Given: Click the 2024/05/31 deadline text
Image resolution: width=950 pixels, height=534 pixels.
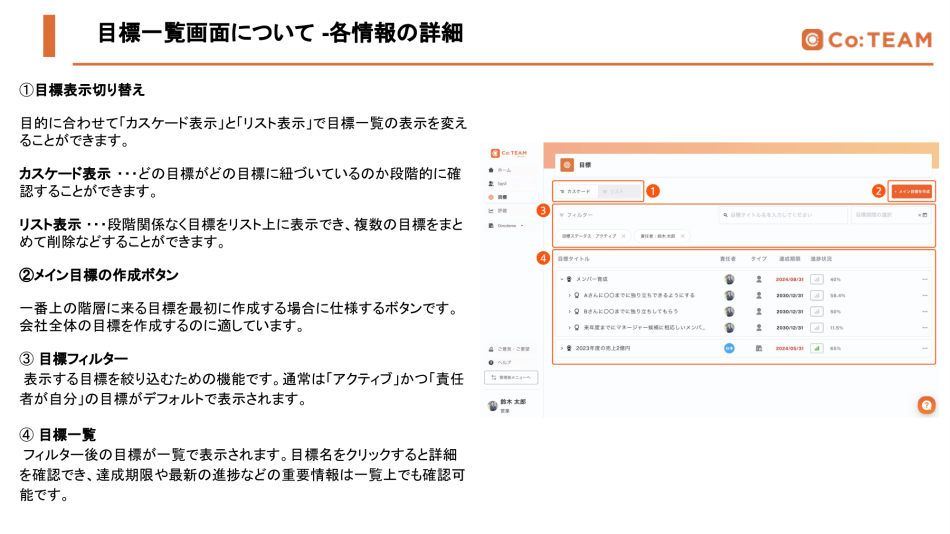Looking at the screenshot, I should point(789,349).
